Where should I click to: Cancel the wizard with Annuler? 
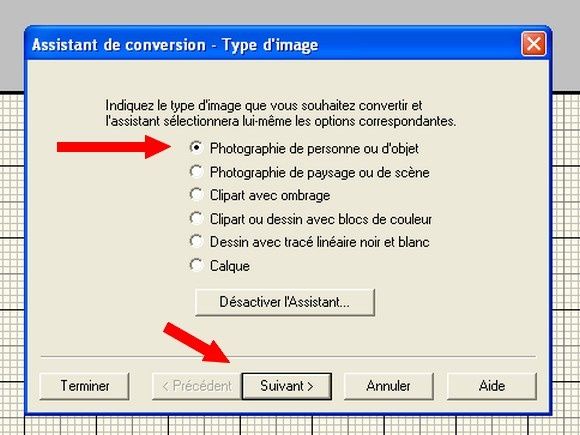(x=388, y=386)
